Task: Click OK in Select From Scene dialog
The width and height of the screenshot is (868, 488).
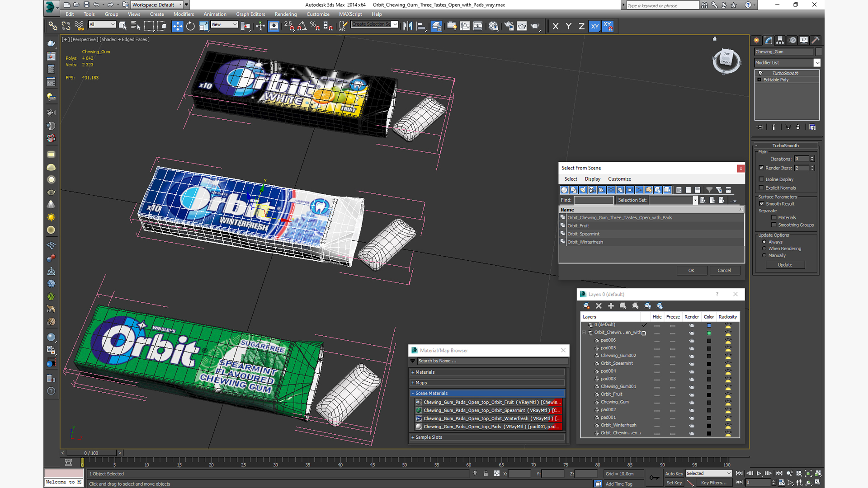Action: [x=691, y=270]
